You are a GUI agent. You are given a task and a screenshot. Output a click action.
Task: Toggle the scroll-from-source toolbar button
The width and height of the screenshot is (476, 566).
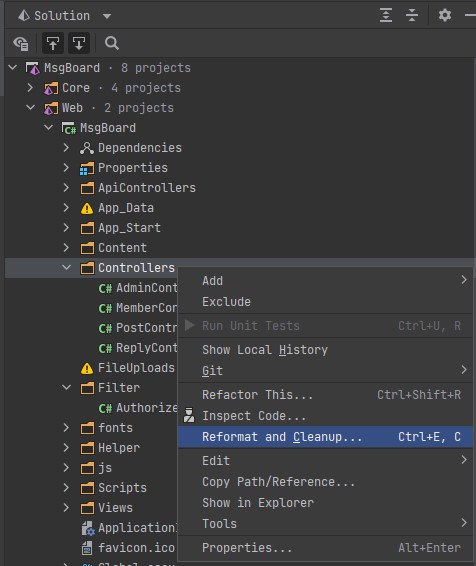[x=53, y=43]
